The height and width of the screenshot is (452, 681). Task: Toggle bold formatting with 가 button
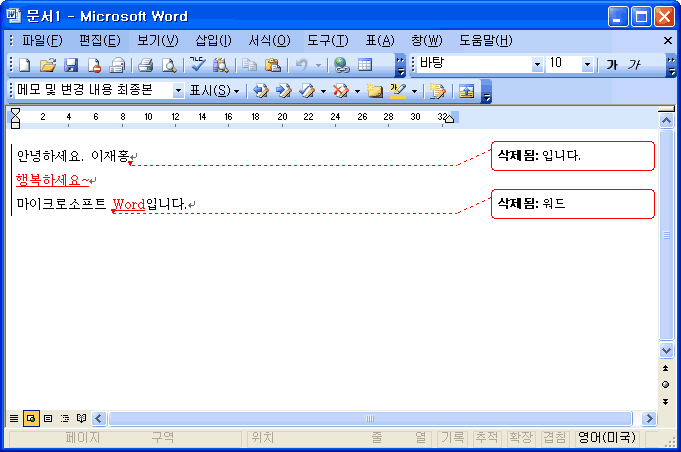(x=611, y=64)
